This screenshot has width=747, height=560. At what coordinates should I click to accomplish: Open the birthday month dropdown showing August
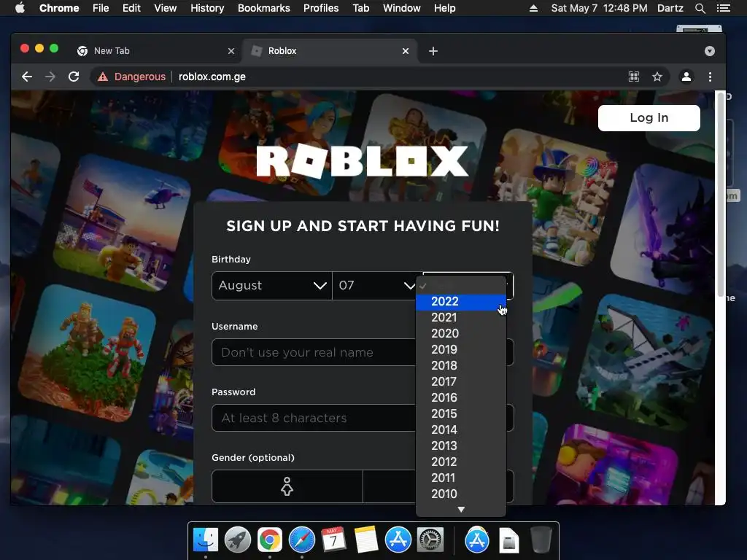(271, 285)
